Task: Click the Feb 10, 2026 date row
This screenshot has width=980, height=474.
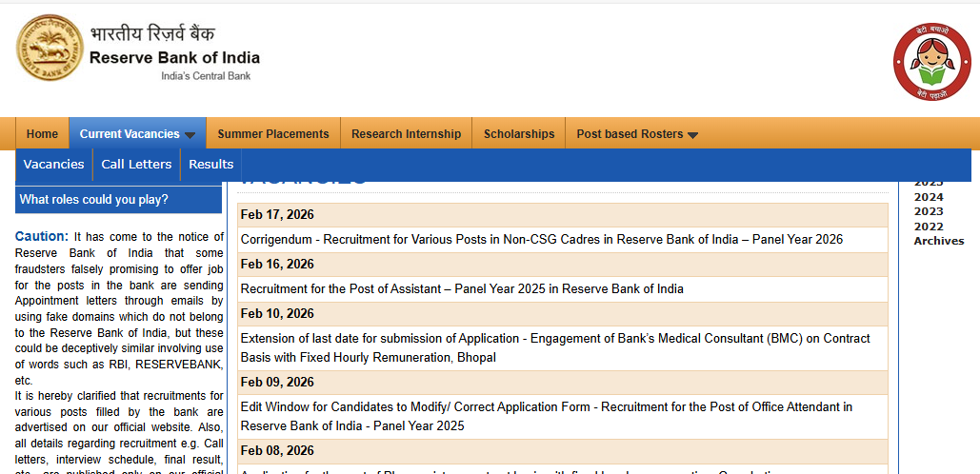Action: (x=563, y=313)
